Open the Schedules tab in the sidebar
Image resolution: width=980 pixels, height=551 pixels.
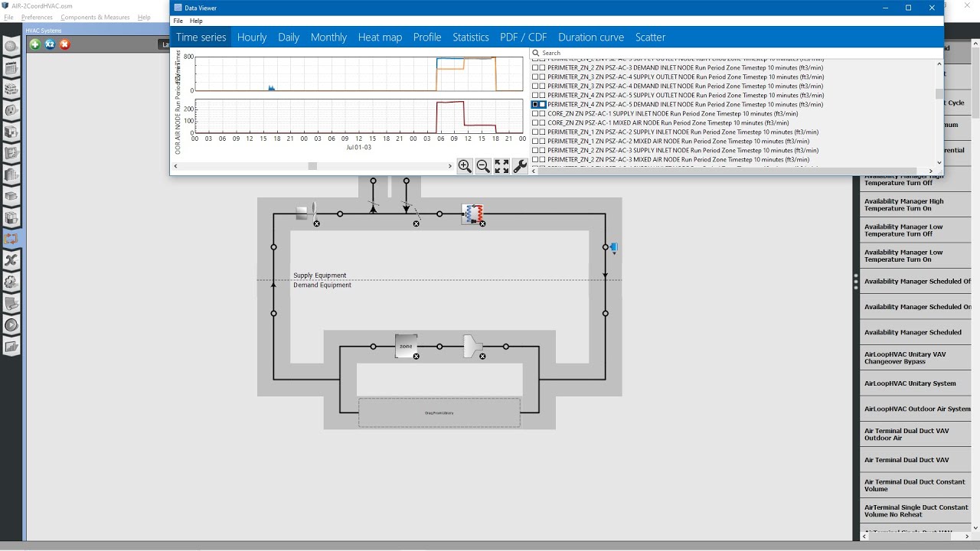tap(11, 68)
